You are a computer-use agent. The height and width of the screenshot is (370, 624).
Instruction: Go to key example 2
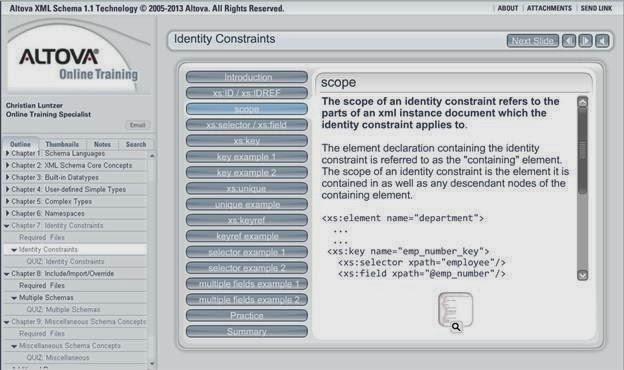pyautogui.click(x=247, y=172)
